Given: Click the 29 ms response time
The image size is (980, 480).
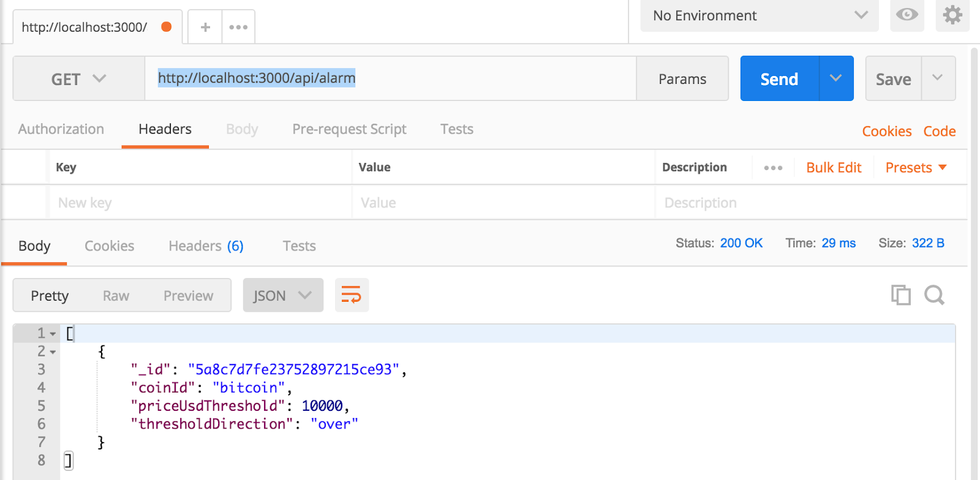Looking at the screenshot, I should coord(839,243).
